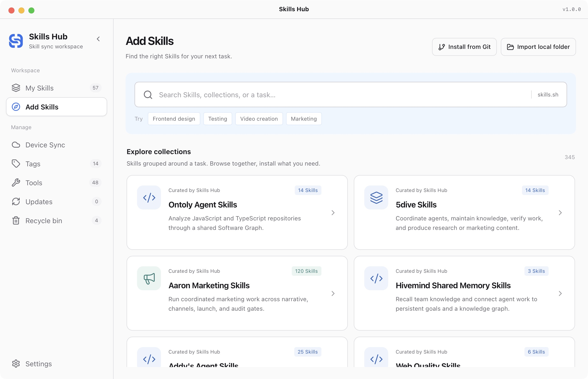Click Import local folder button
The image size is (588, 379).
[x=538, y=47]
